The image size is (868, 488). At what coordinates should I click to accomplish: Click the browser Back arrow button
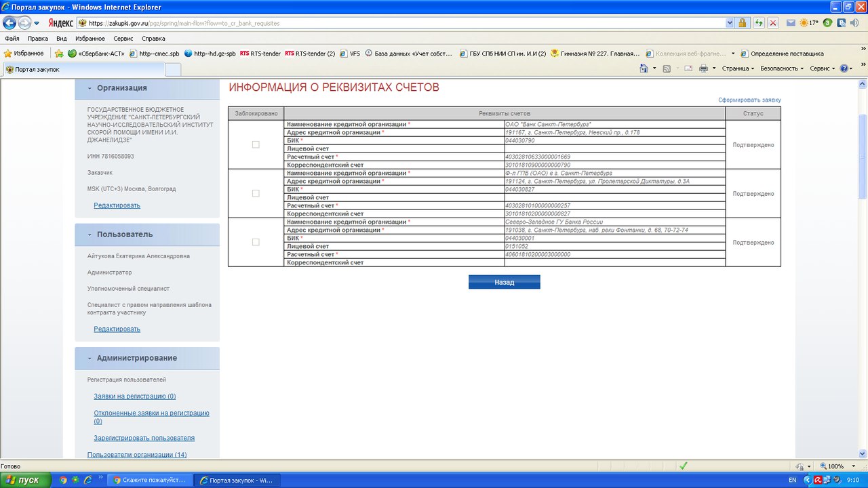[9, 22]
